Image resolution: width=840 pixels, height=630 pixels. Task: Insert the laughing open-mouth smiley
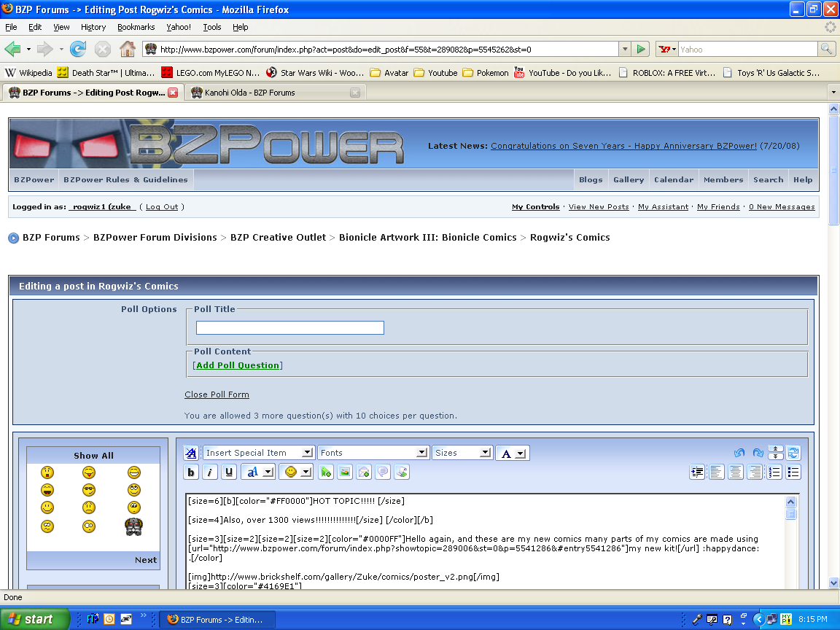[x=47, y=490]
